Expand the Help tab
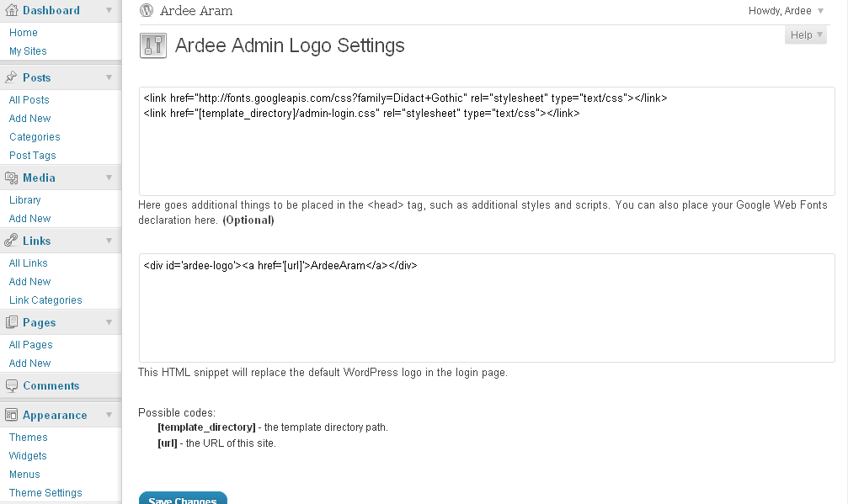Screen dimensions: 848x504 [806, 35]
